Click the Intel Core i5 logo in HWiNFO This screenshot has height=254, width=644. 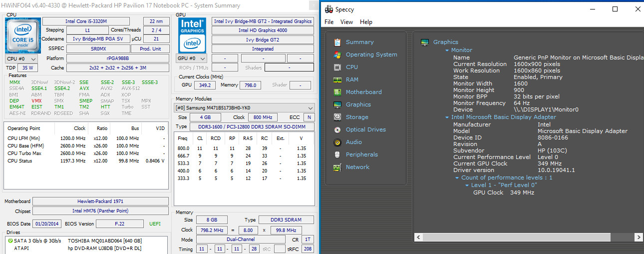pos(22,35)
